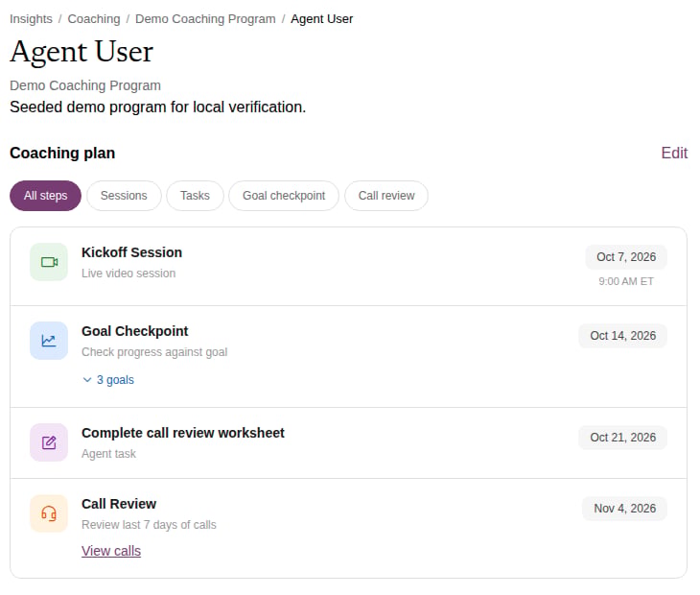The width and height of the screenshot is (700, 595).
Task: Navigate to Coaching breadcrumb
Action: pos(94,19)
